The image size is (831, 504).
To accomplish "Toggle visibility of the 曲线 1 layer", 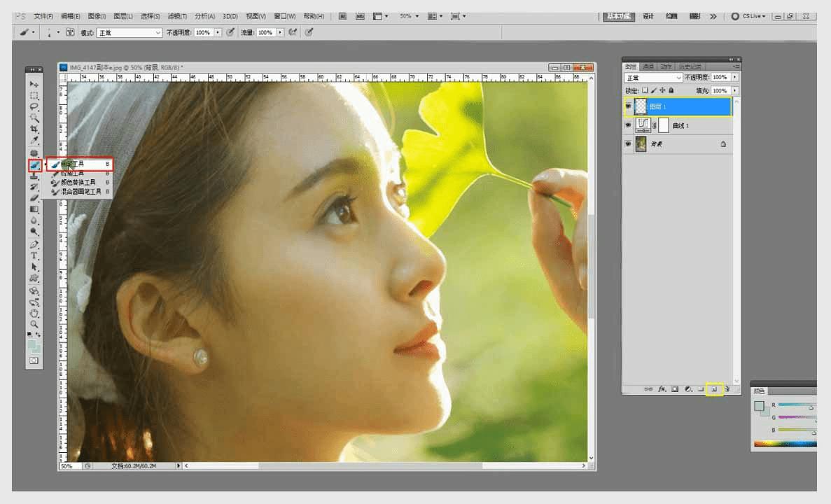I will (x=628, y=125).
